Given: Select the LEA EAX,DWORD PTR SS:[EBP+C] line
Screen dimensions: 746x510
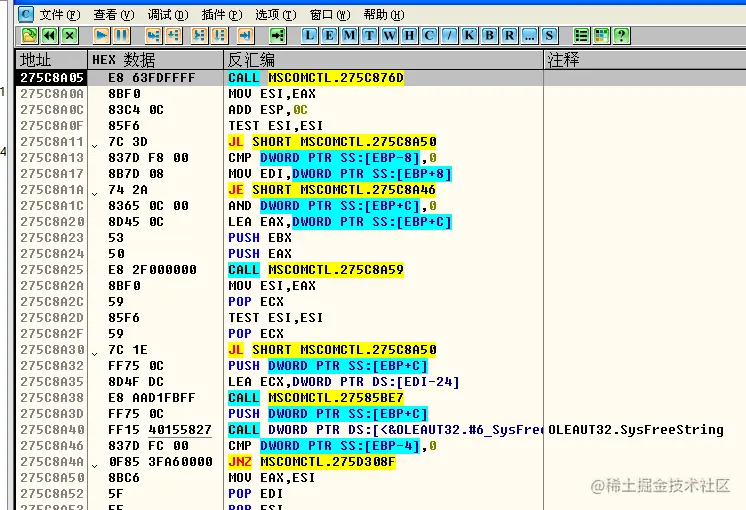Looking at the screenshot, I should coord(340,222).
